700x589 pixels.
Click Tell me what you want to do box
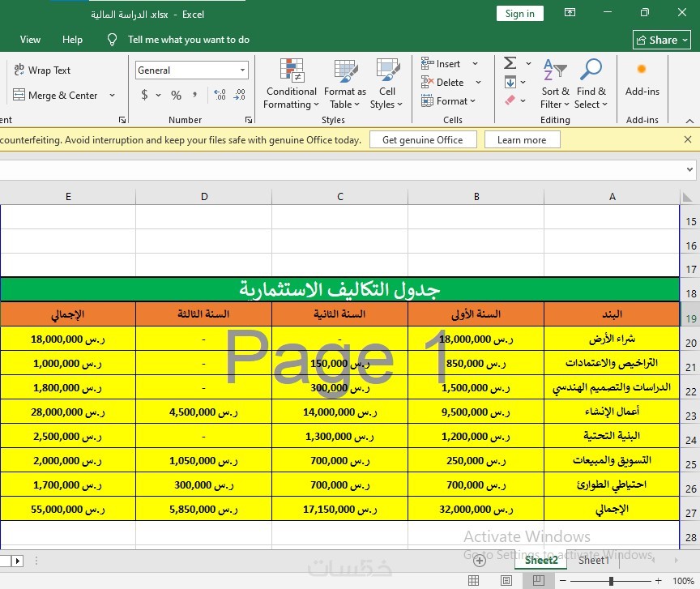coord(189,40)
